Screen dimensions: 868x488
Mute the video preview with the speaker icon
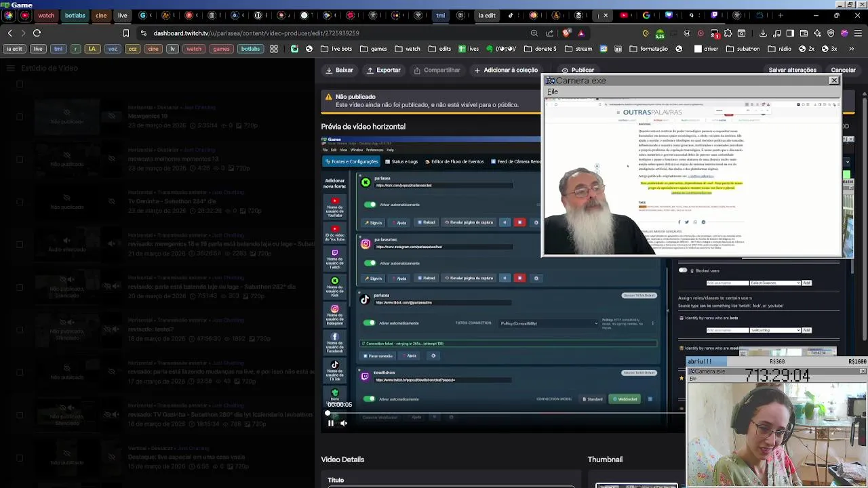[344, 423]
